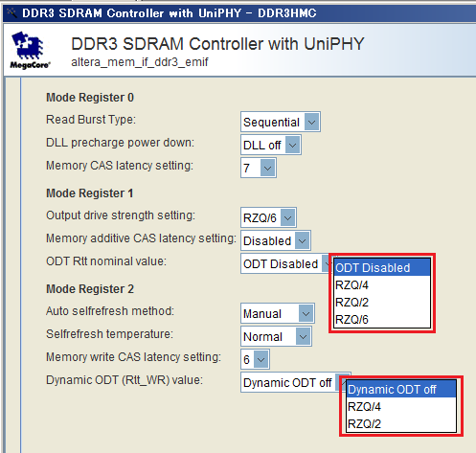Screen dimensions: 476x453
Task: Open the Selfrefresh temperature dropdown
Action: click(x=276, y=336)
